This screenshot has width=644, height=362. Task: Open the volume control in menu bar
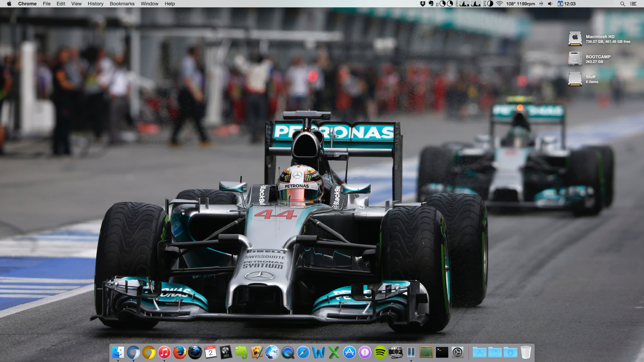(x=550, y=4)
